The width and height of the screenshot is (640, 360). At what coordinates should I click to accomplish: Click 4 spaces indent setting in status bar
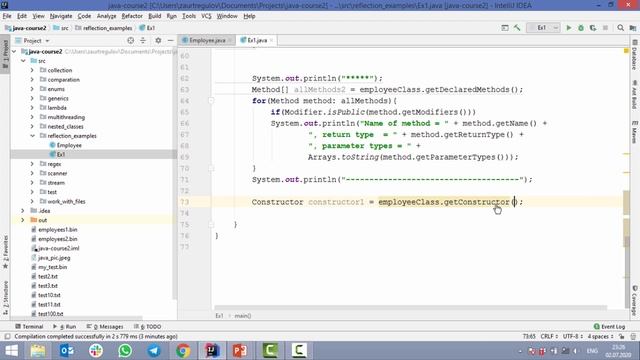click(600, 337)
